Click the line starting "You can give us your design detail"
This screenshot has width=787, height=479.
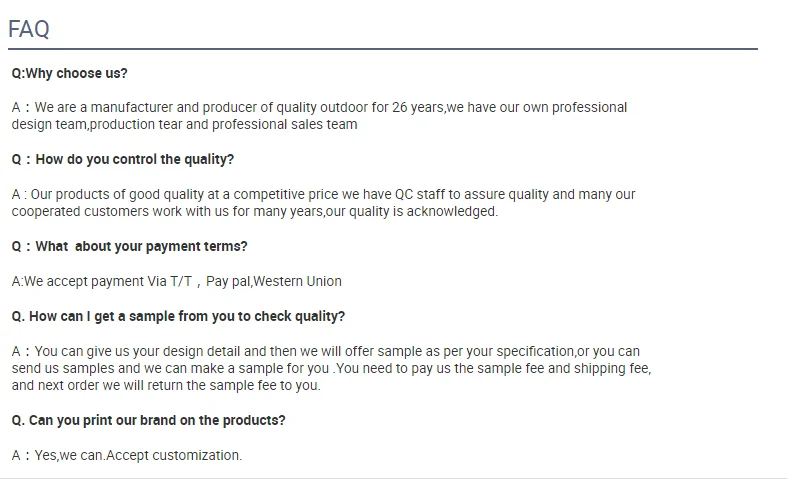pos(325,351)
